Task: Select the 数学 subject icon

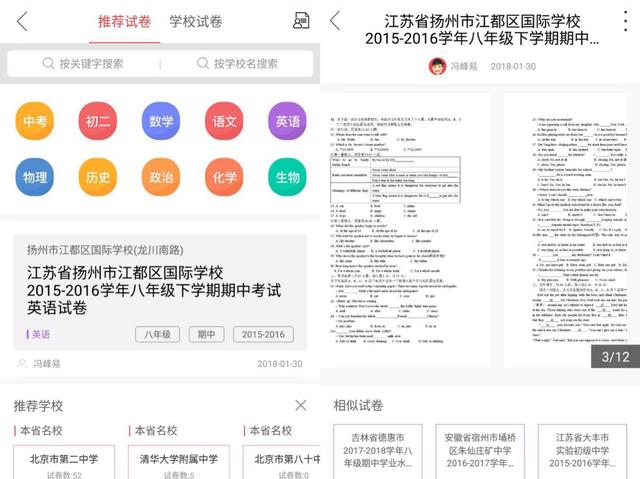Action: [x=161, y=121]
